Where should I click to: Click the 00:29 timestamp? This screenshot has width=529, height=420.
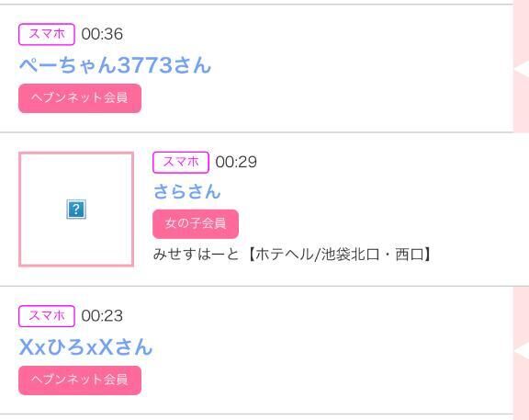(x=236, y=162)
